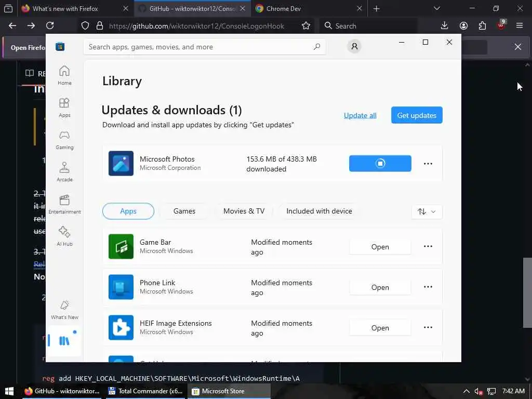Open AI Hub in Store sidebar
Viewport: 532px width, 399px height.
coord(64,236)
